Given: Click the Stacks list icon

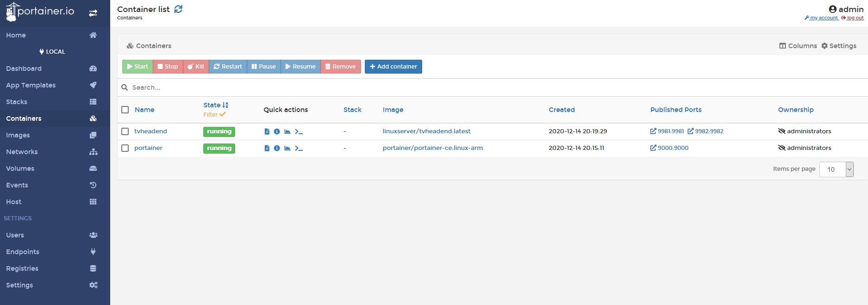Looking at the screenshot, I should coord(93,102).
